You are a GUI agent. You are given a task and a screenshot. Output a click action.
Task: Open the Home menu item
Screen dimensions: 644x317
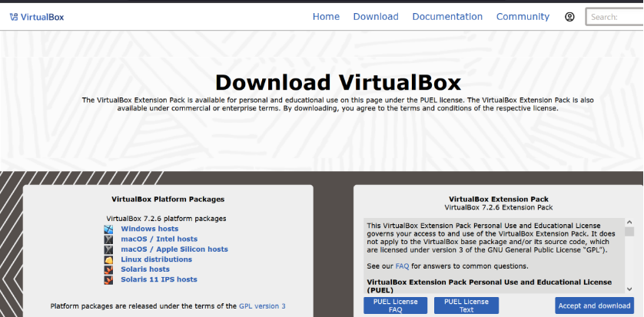click(326, 17)
